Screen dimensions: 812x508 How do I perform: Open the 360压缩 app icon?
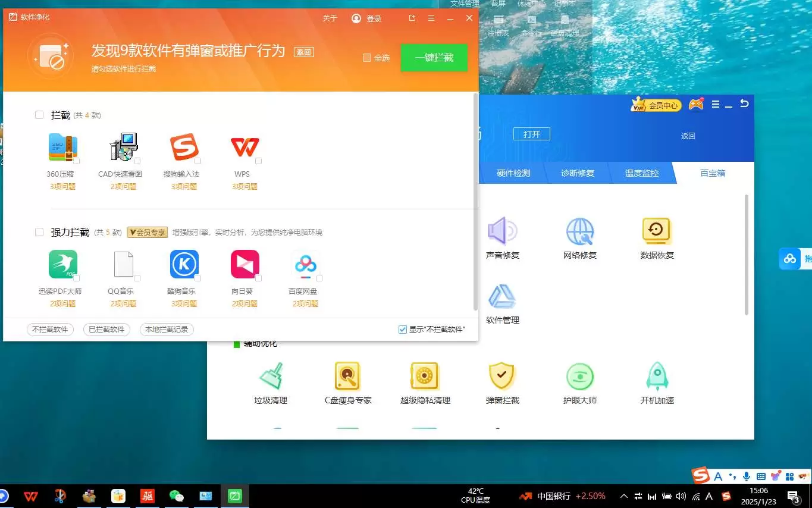point(63,147)
